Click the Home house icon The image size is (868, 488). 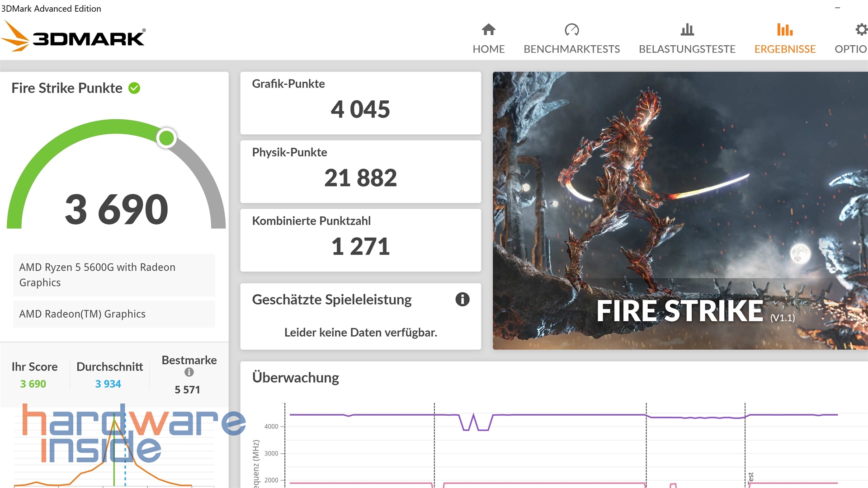click(488, 29)
